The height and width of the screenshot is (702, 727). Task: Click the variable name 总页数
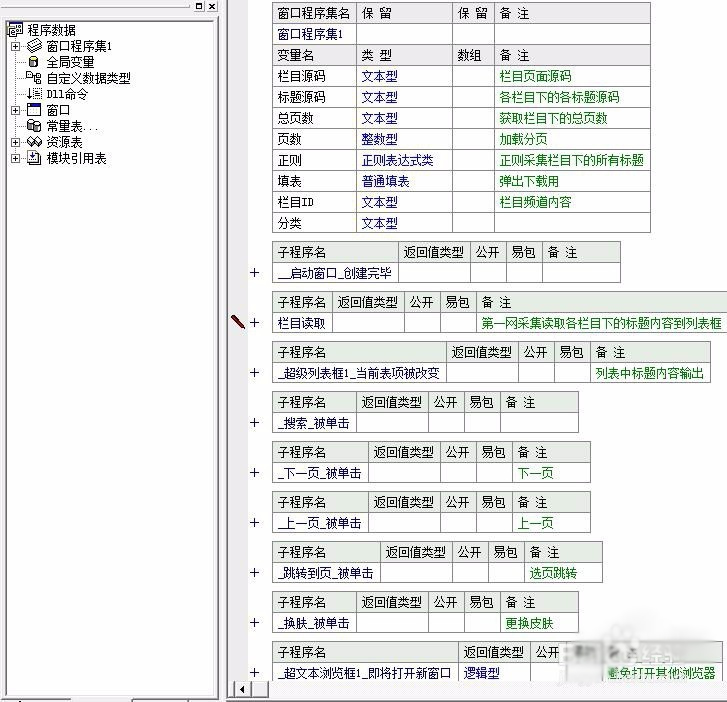pyautogui.click(x=295, y=118)
